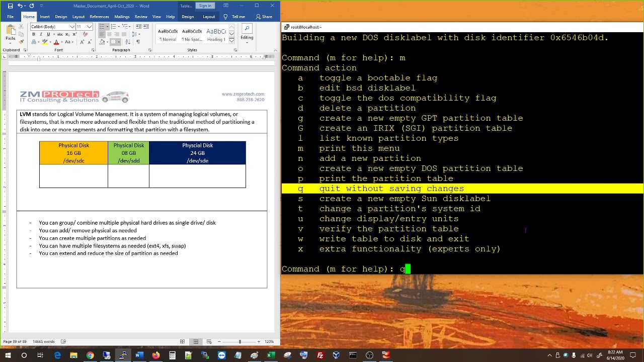Open the Mailings ribbon tab
This screenshot has height=362, width=644.
coord(122,17)
